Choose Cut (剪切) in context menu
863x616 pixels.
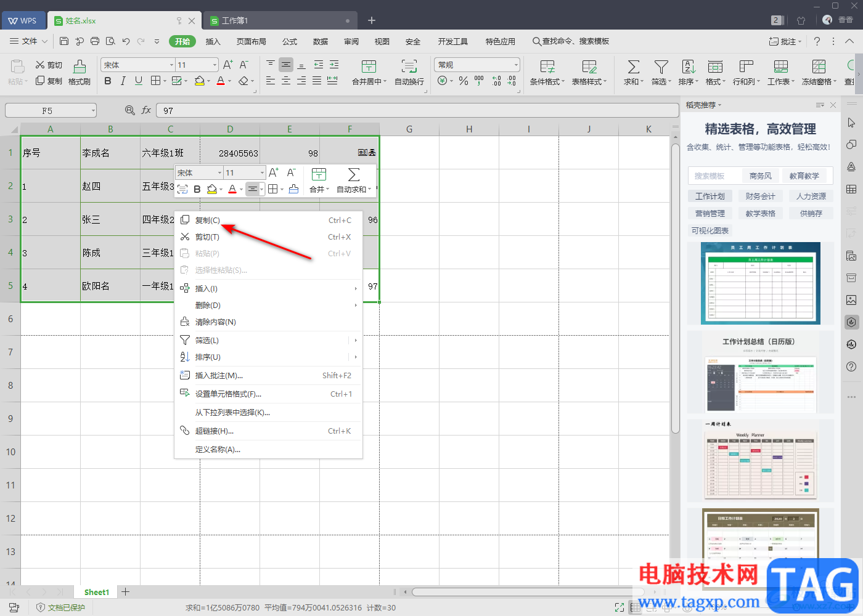click(x=268, y=237)
